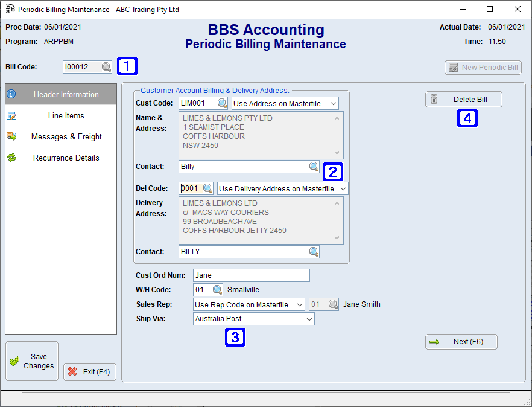
Task: Open the W/H Code lookup magnifier
Action: pyautogui.click(x=215, y=289)
